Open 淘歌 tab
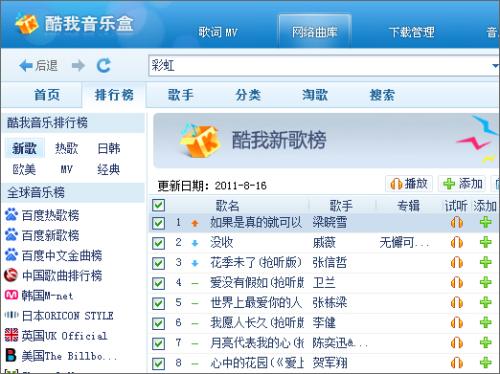The image size is (500, 374). [x=315, y=95]
